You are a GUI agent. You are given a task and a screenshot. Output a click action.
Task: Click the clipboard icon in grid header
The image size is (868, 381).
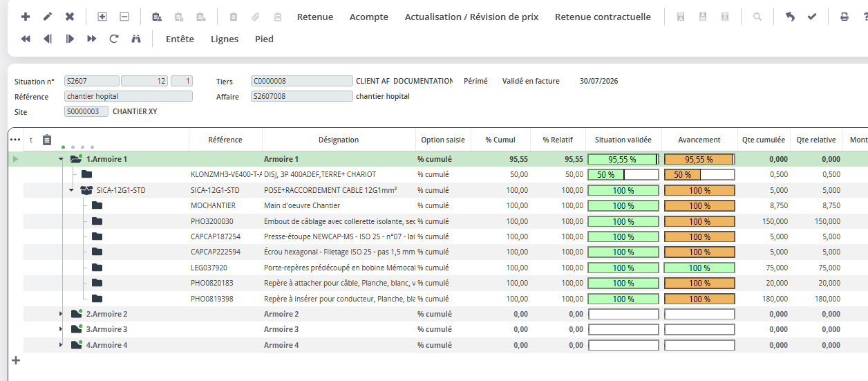click(47, 140)
